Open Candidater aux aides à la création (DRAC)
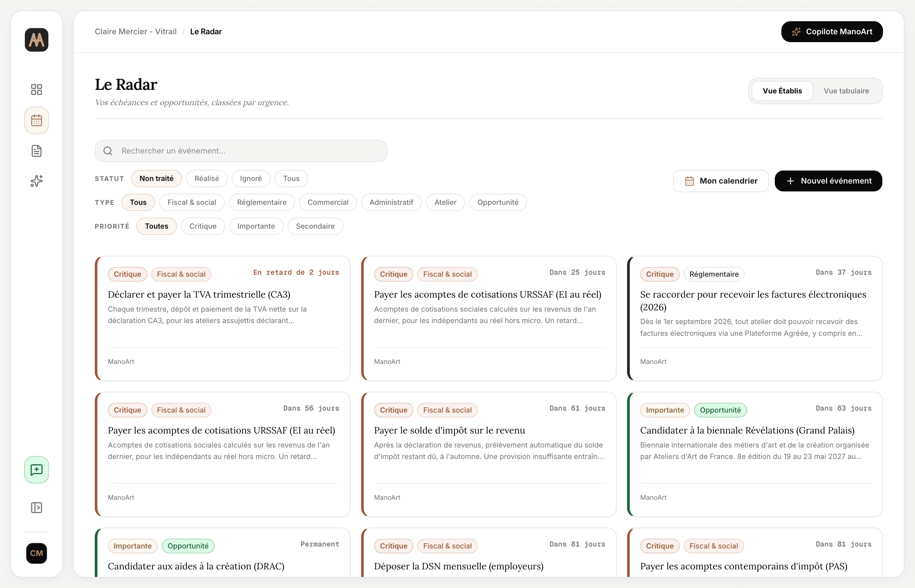Image resolution: width=915 pixels, height=588 pixels. pos(223,552)
